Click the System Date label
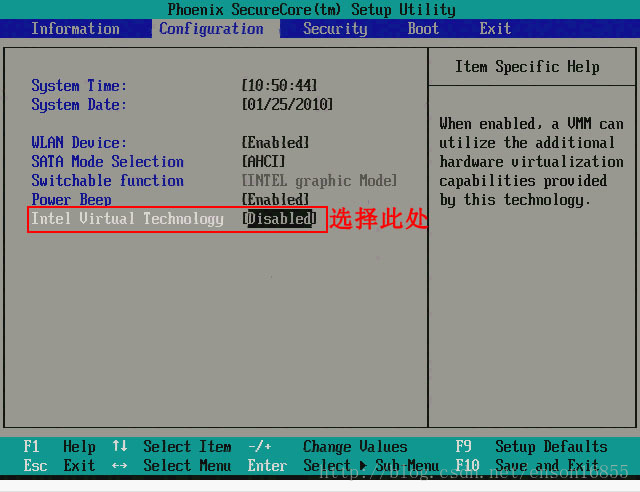 [x=79, y=105]
